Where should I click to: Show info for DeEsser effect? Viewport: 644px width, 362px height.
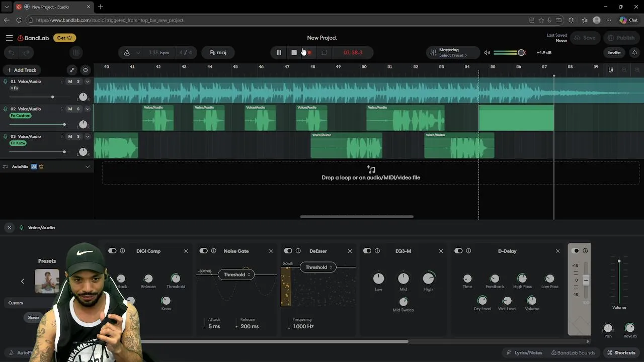pyautogui.click(x=298, y=251)
